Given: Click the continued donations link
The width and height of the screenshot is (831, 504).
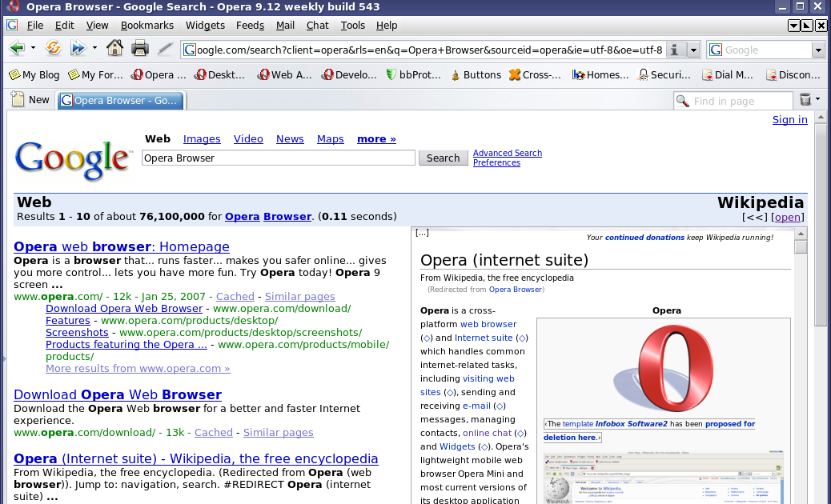Looking at the screenshot, I should [x=644, y=237].
